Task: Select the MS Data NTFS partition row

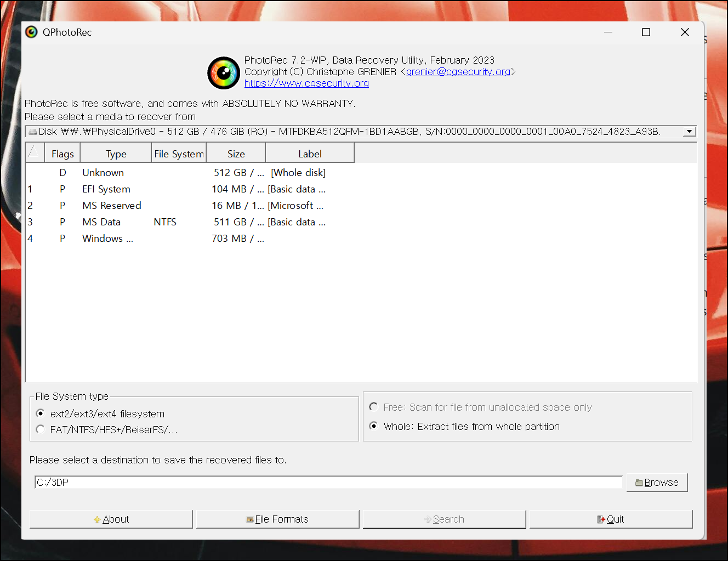Action: [190, 222]
